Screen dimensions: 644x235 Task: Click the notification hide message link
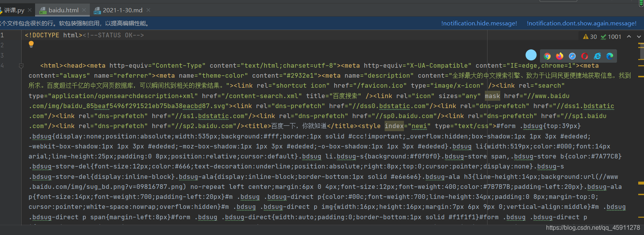[479, 23]
